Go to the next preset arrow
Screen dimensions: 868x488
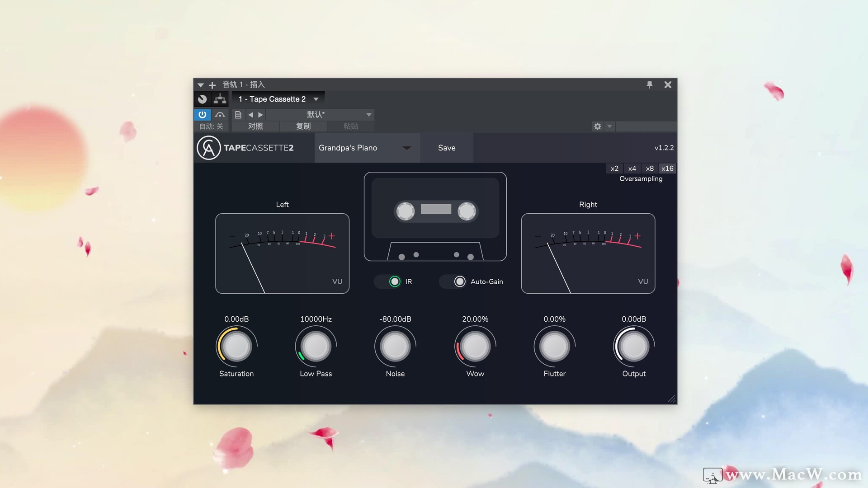(260, 115)
